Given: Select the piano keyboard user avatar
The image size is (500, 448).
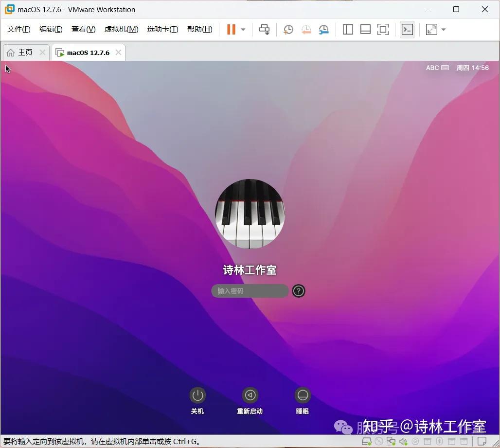Looking at the screenshot, I should point(250,214).
